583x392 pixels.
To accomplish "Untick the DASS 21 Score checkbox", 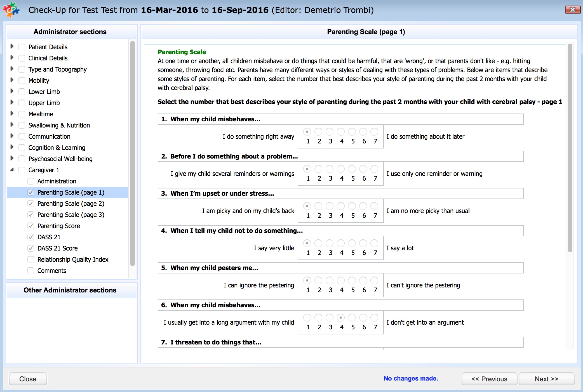I will click(31, 248).
